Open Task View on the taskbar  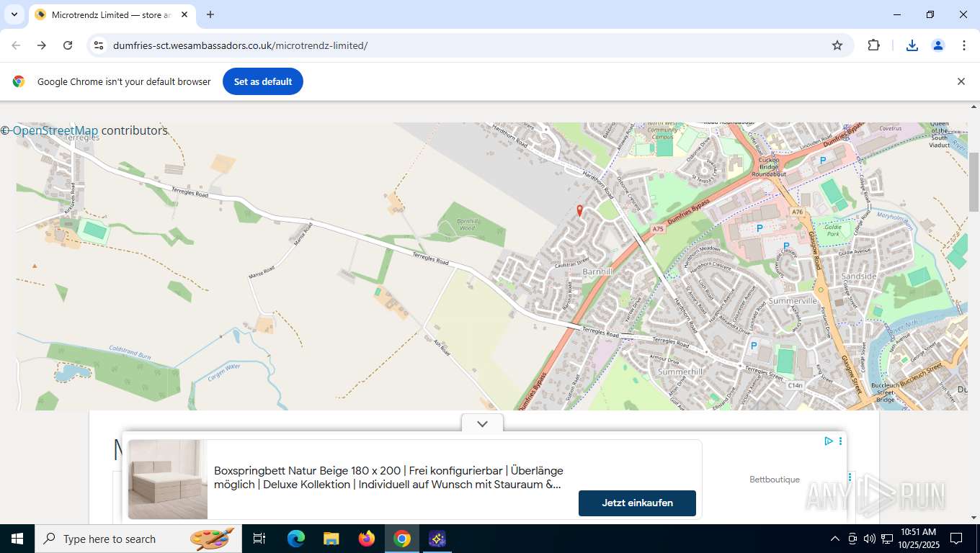(259, 539)
